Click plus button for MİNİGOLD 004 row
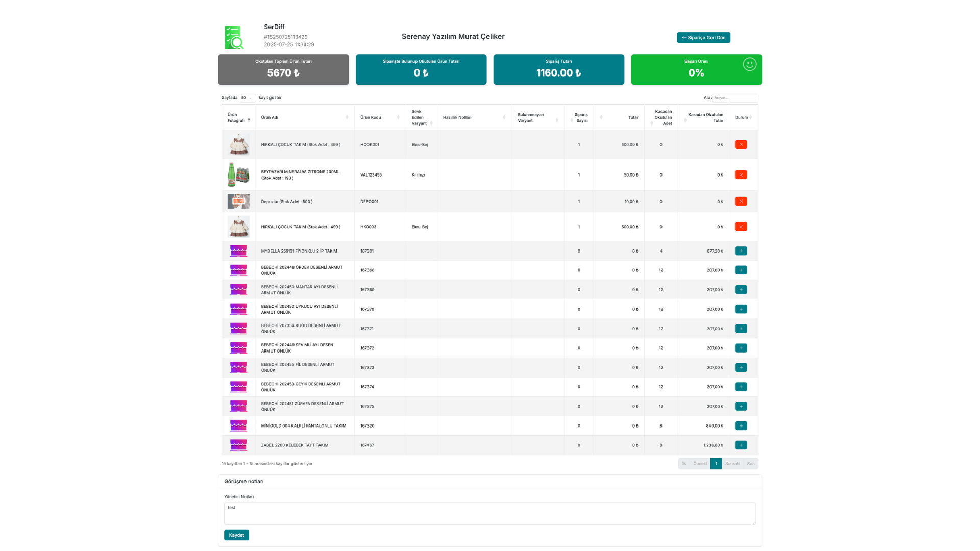 [741, 426]
